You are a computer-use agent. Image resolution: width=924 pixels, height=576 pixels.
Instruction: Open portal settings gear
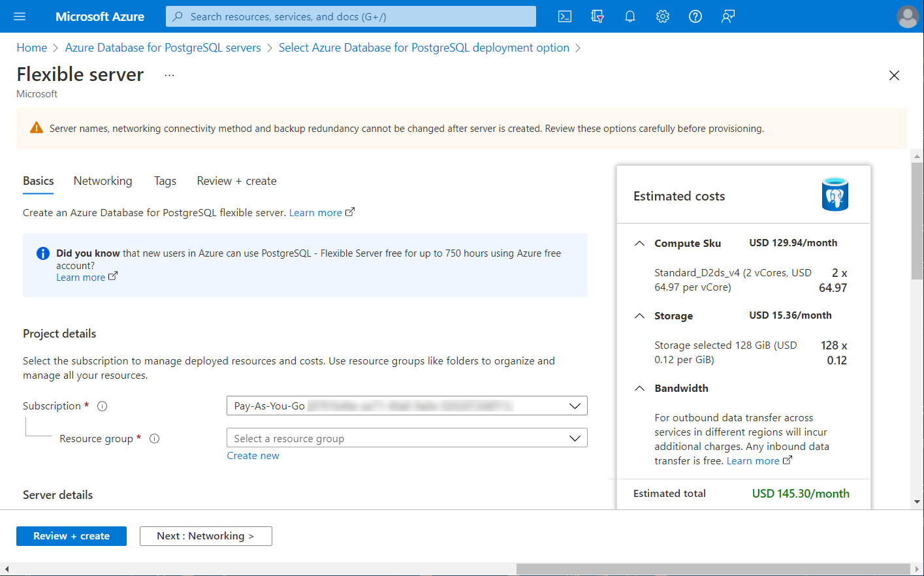click(663, 16)
